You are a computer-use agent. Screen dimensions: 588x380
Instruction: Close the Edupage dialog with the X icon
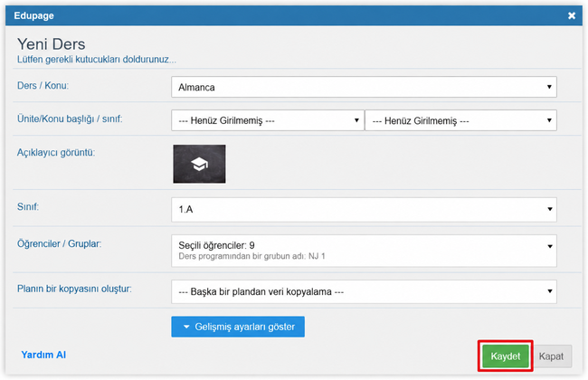pos(571,15)
